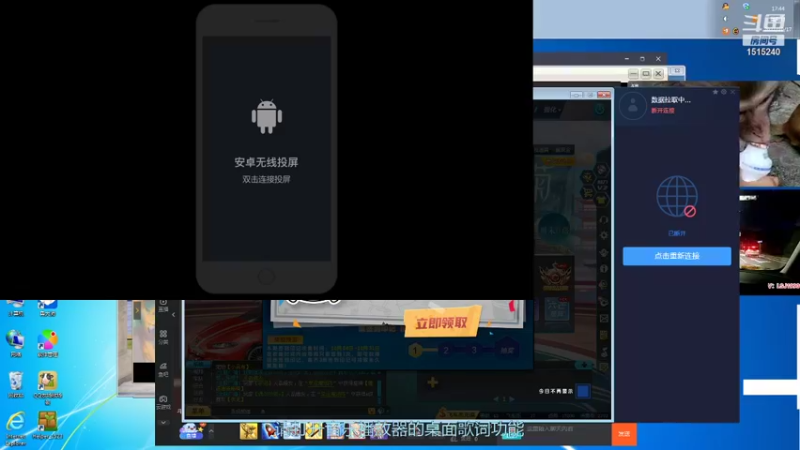Open the 鱼吧 icon in the left sidebar

click(163, 369)
